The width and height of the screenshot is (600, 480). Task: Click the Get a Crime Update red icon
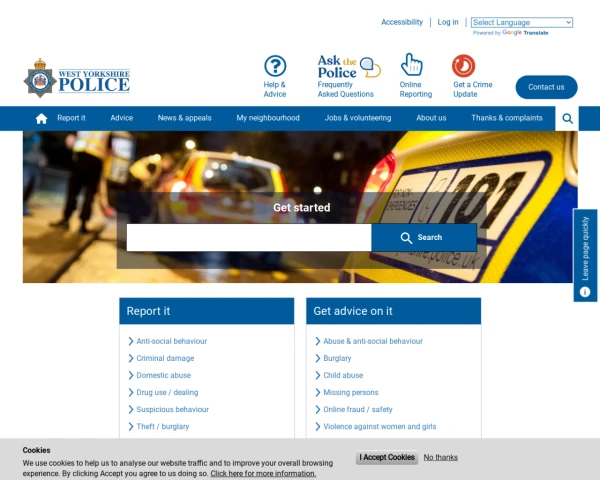pos(463,66)
